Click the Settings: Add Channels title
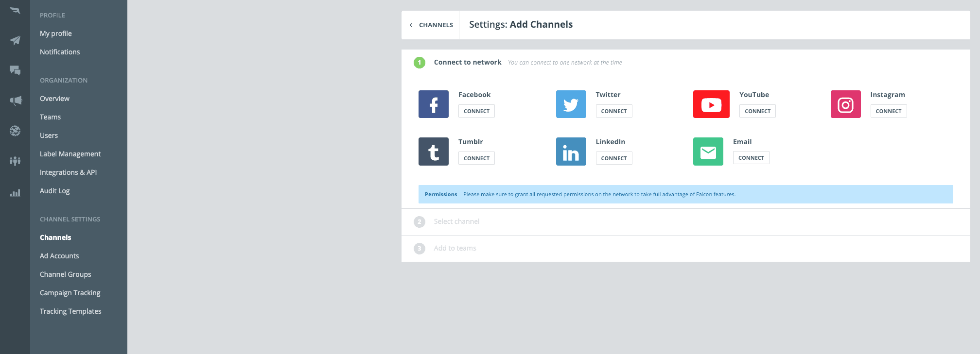Viewport: 980px width, 354px height. coord(521,24)
